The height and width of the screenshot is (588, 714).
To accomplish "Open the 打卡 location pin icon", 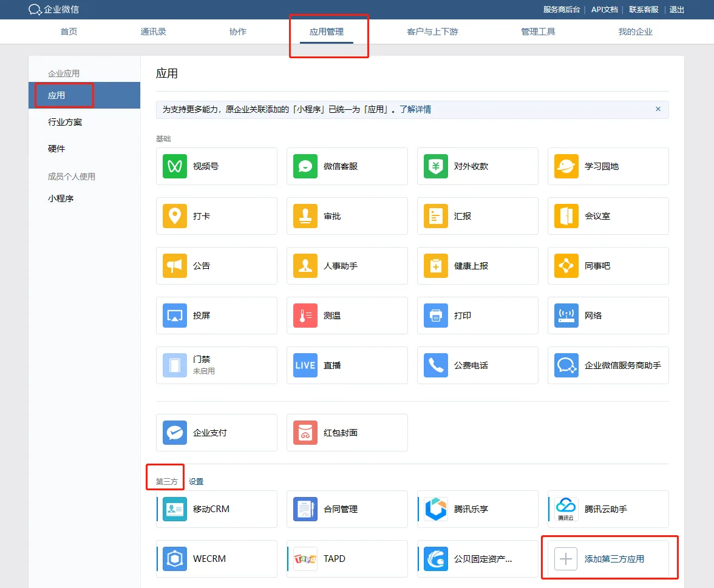I will (175, 216).
